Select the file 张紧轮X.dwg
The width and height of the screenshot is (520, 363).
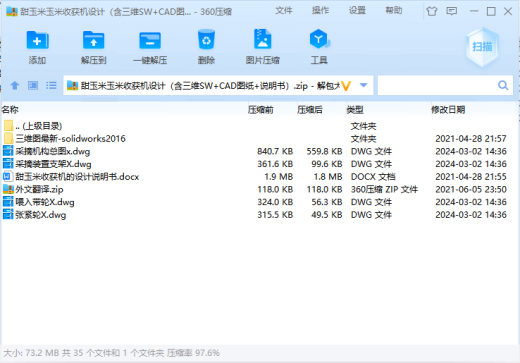[259, 215]
